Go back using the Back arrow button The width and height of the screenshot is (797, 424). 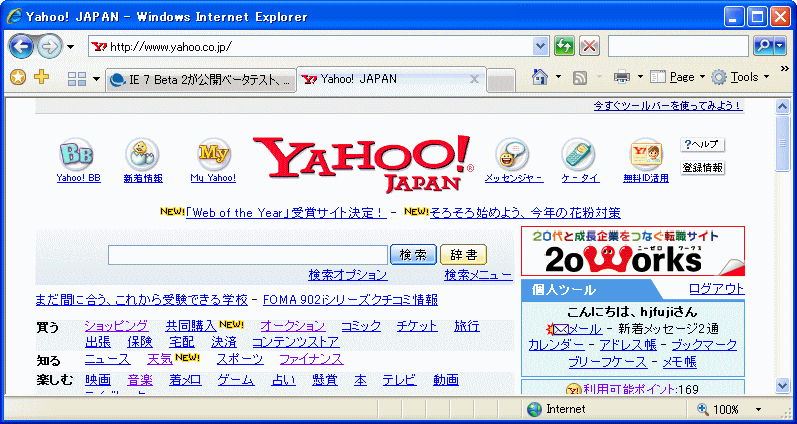[x=21, y=47]
